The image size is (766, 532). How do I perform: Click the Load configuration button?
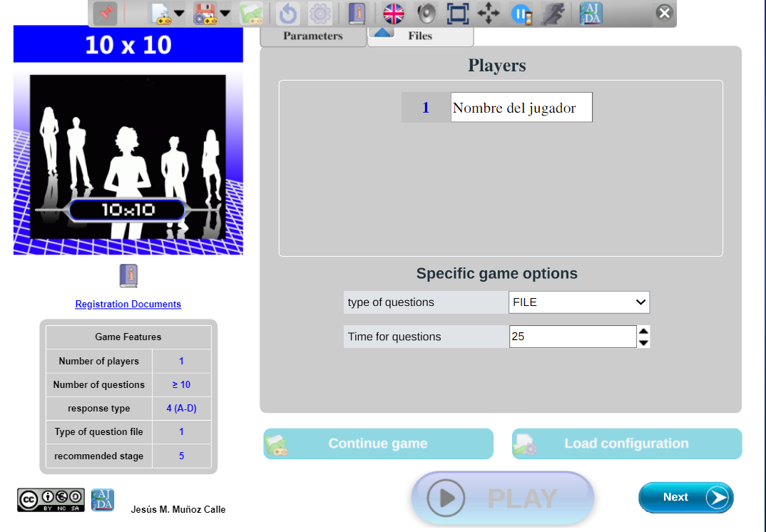click(x=626, y=444)
